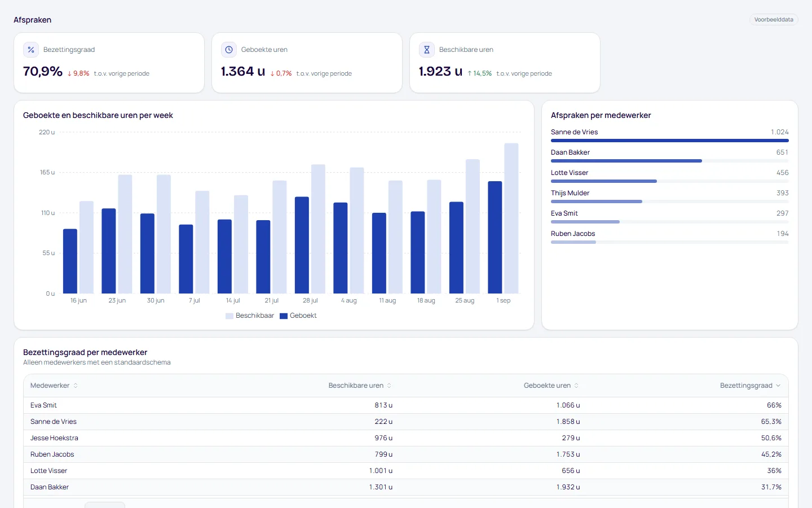Click the 9,8% decrease indicator
The width and height of the screenshot is (812, 508).
coord(78,73)
